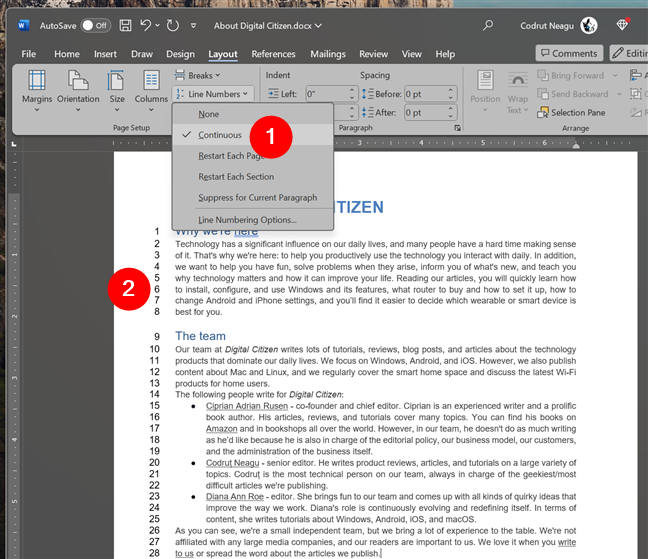Click Spacing After spinner arrows
Image resolution: width=648 pixels, height=559 pixels.
451,112
